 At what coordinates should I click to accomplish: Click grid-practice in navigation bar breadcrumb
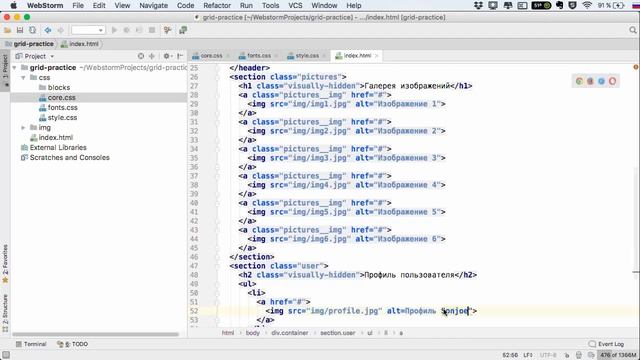[x=30, y=44]
